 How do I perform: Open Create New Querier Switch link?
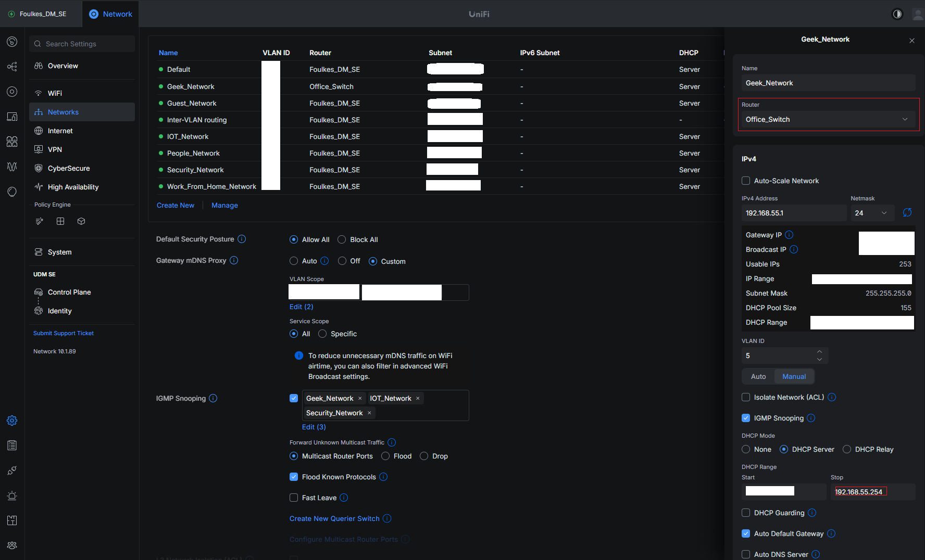[x=334, y=518]
